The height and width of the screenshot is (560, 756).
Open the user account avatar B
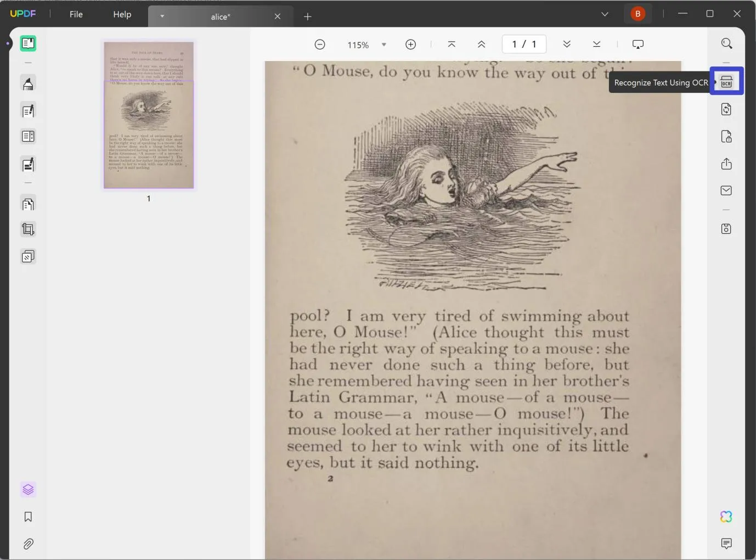[x=637, y=14]
